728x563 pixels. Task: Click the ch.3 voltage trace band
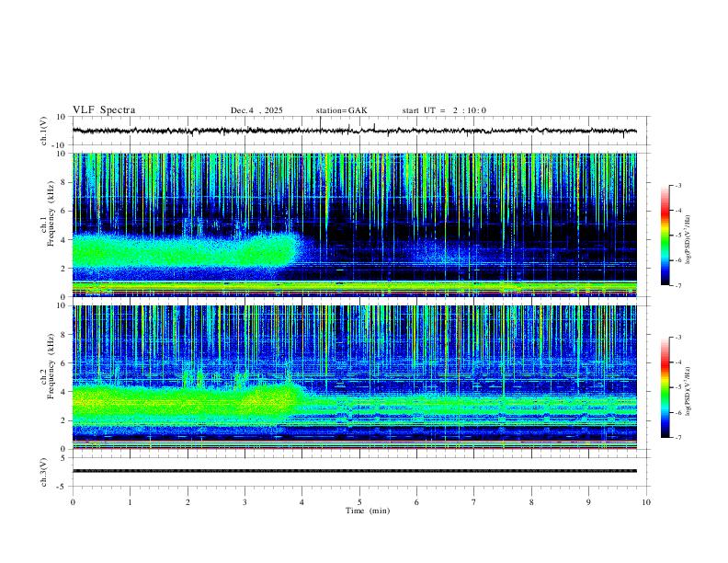(355, 471)
